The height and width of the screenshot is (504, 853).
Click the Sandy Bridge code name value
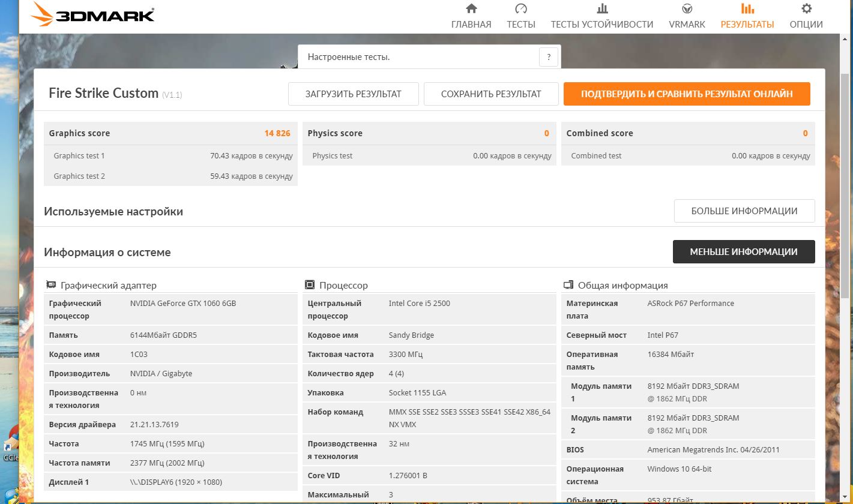point(411,335)
